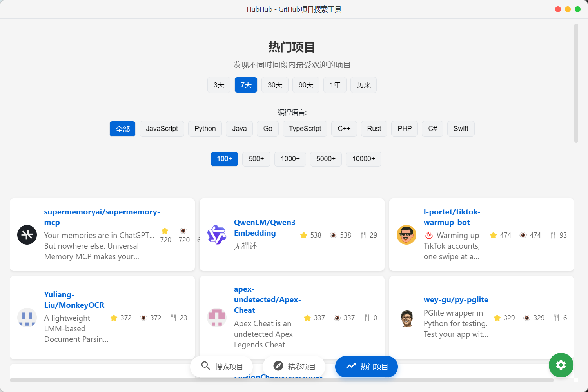The height and width of the screenshot is (392, 588).
Task: Select the 7天 time range
Action: click(x=246, y=85)
